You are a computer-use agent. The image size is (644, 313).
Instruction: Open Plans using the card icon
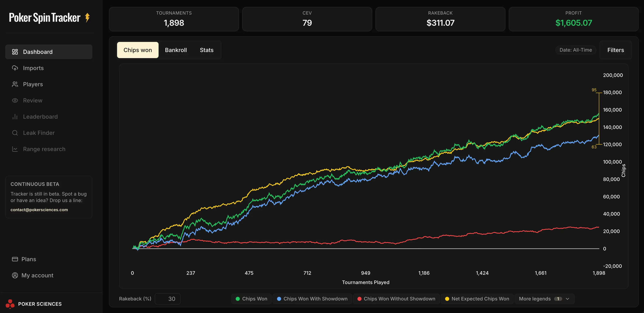[x=15, y=259]
